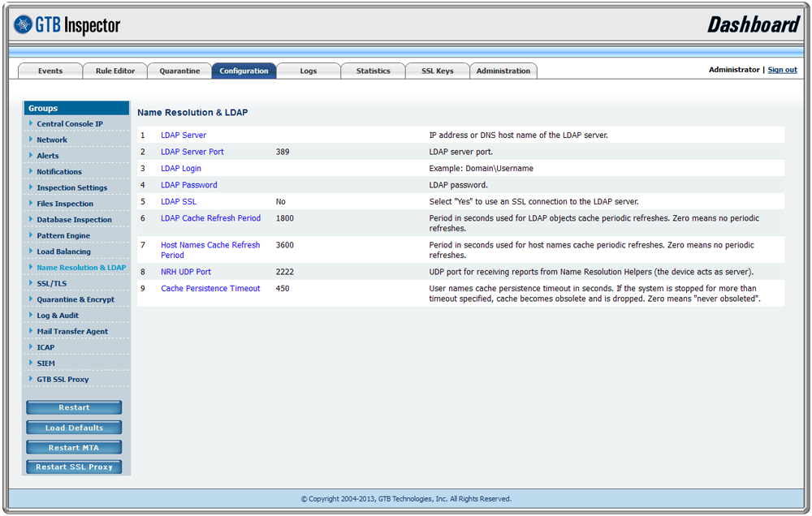Viewport: 812px width, 516px height.
Task: Open the Inspection Settings group
Action: tap(72, 188)
